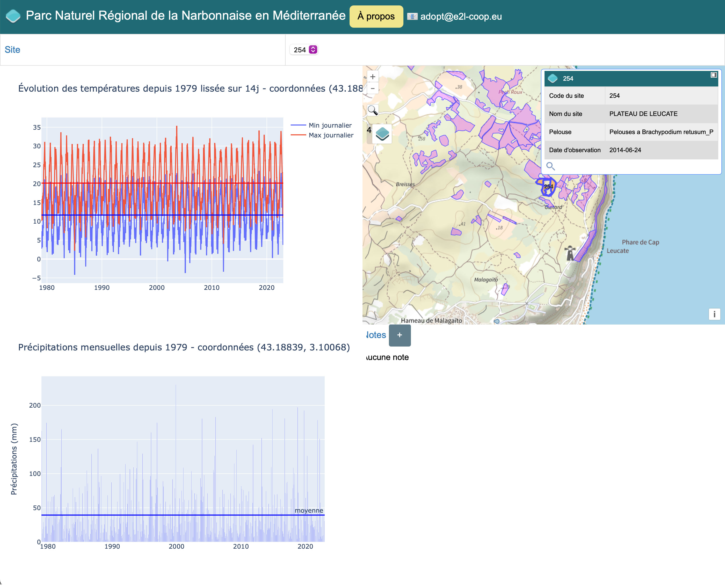Add a new note with plus button

point(400,335)
